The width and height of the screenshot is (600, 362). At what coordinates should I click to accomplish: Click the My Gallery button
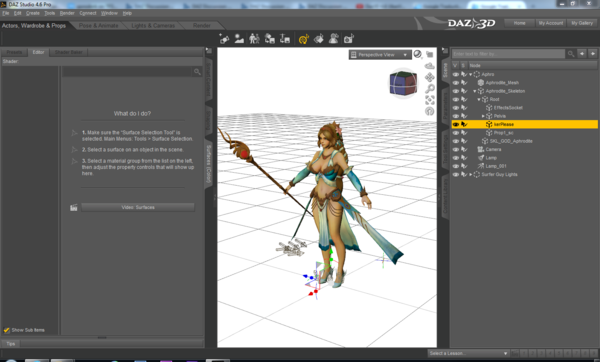pyautogui.click(x=582, y=23)
